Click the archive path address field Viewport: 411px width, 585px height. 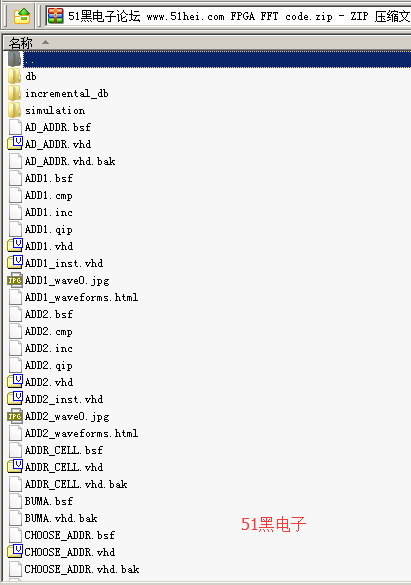coord(228,16)
